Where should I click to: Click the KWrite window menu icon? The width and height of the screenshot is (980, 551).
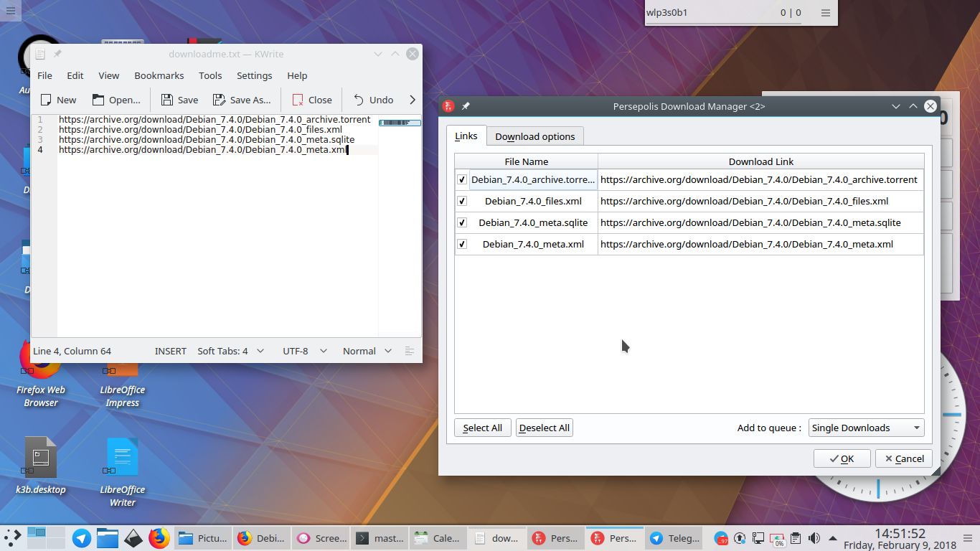click(x=40, y=54)
